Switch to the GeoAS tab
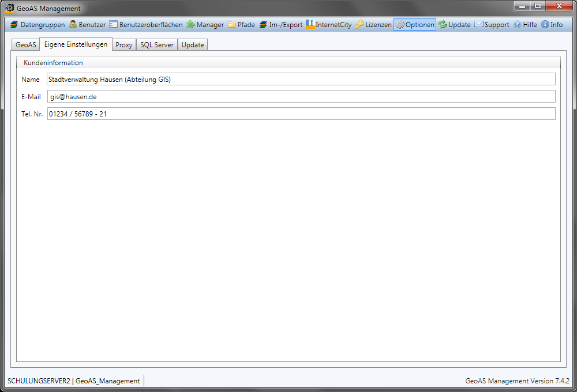The height and width of the screenshot is (392, 577). [x=25, y=45]
